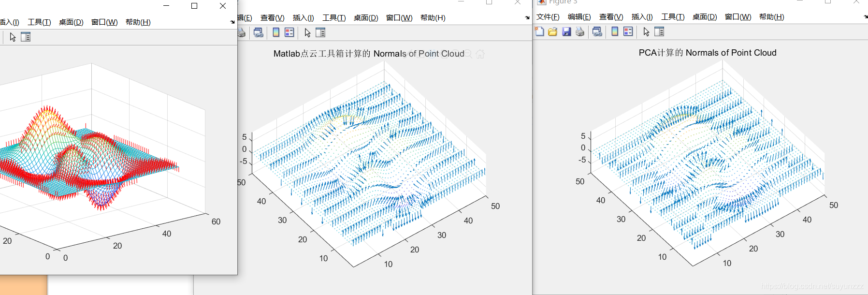
Task: Open the 帮助(H) menu in the middle figure window
Action: pyautogui.click(x=433, y=18)
